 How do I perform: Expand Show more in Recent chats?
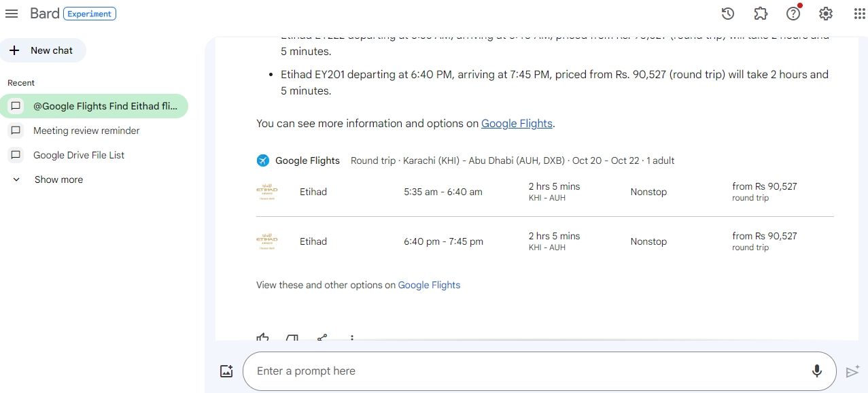tap(58, 179)
